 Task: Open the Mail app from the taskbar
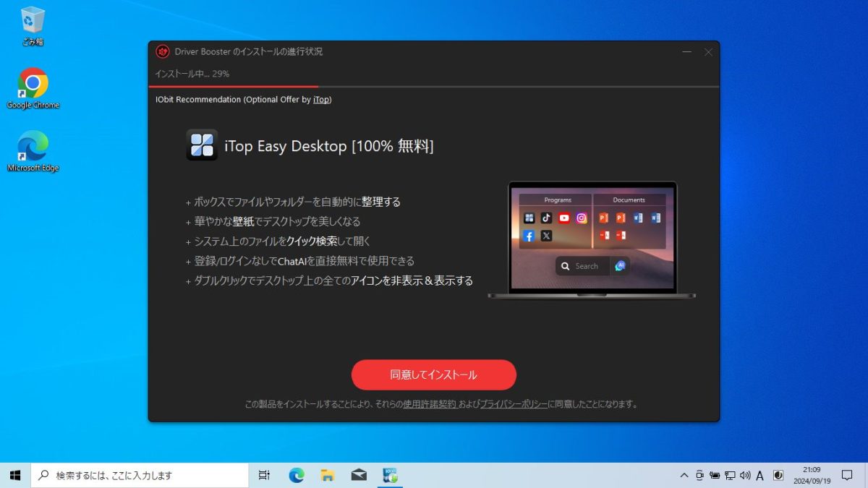[359, 475]
